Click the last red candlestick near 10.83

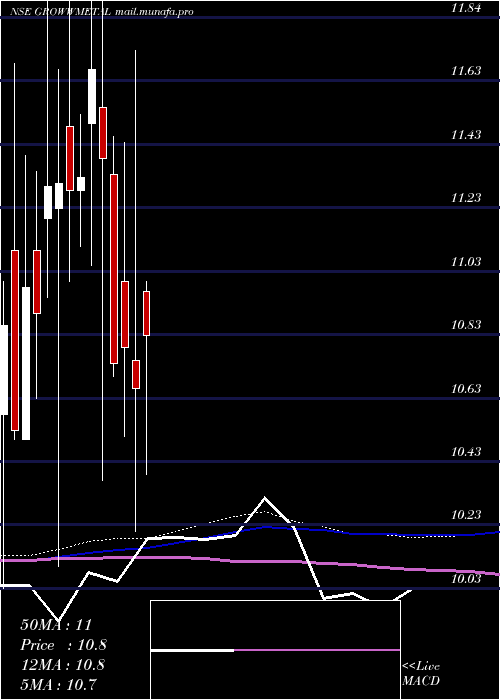pyautogui.click(x=146, y=313)
